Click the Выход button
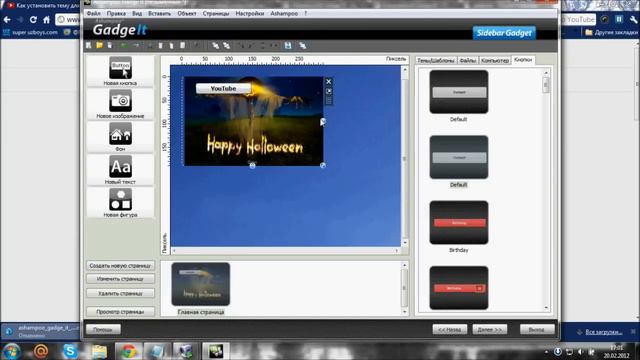640x360 pixels. click(x=537, y=329)
